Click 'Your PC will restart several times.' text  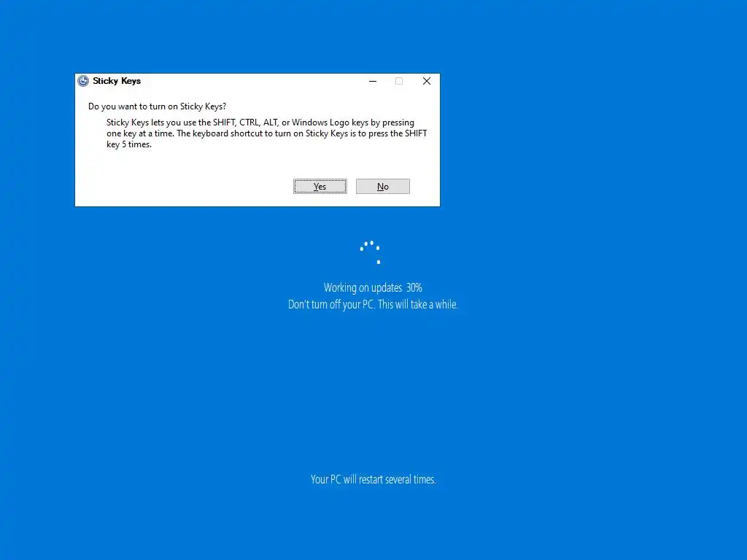[x=373, y=479]
